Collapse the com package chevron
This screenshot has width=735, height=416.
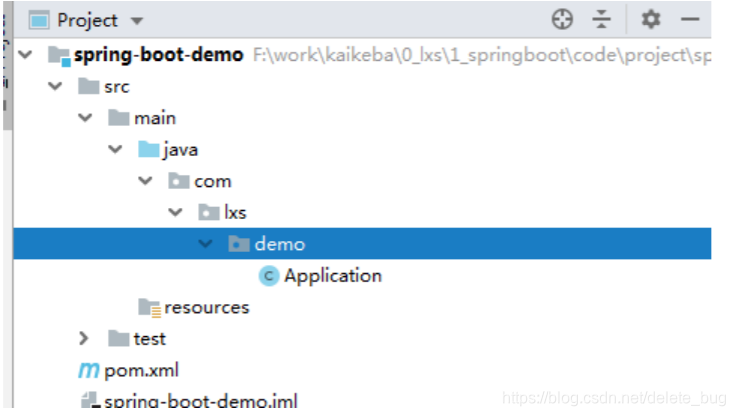(146, 181)
